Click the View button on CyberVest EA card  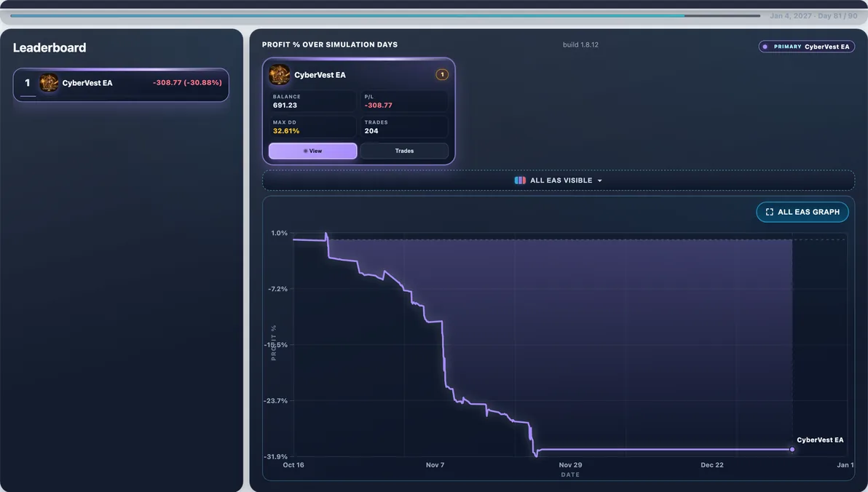(x=313, y=151)
